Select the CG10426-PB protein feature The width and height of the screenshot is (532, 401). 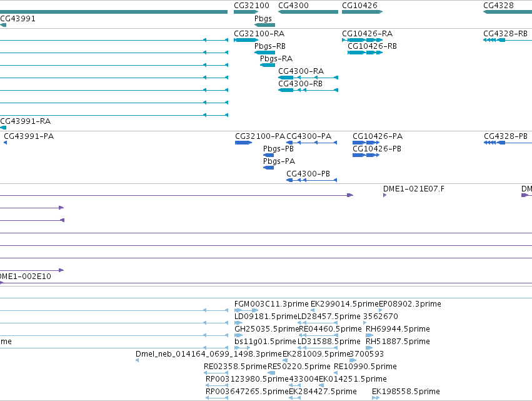[366, 155]
